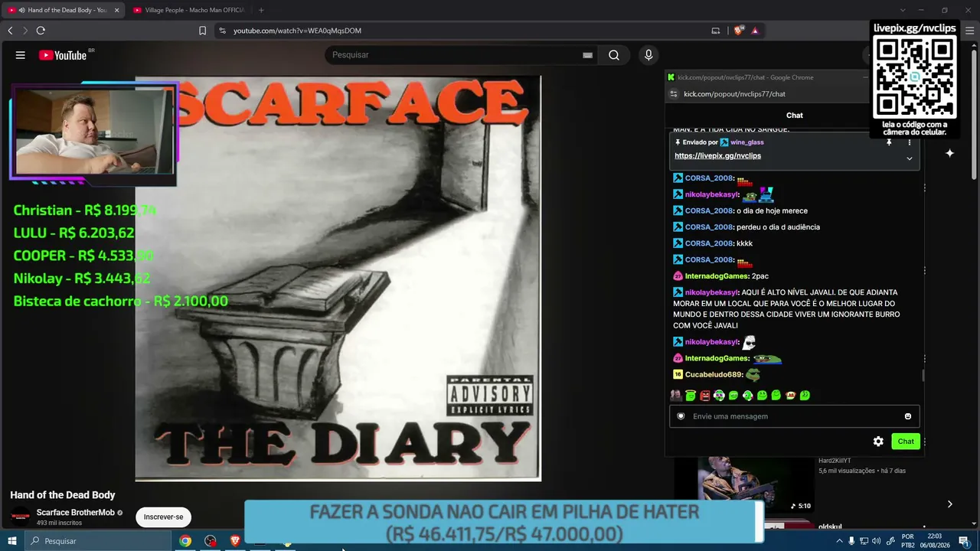Select chat message 'o dia de hoje merece'
Image resolution: width=980 pixels, height=551 pixels.
772,211
